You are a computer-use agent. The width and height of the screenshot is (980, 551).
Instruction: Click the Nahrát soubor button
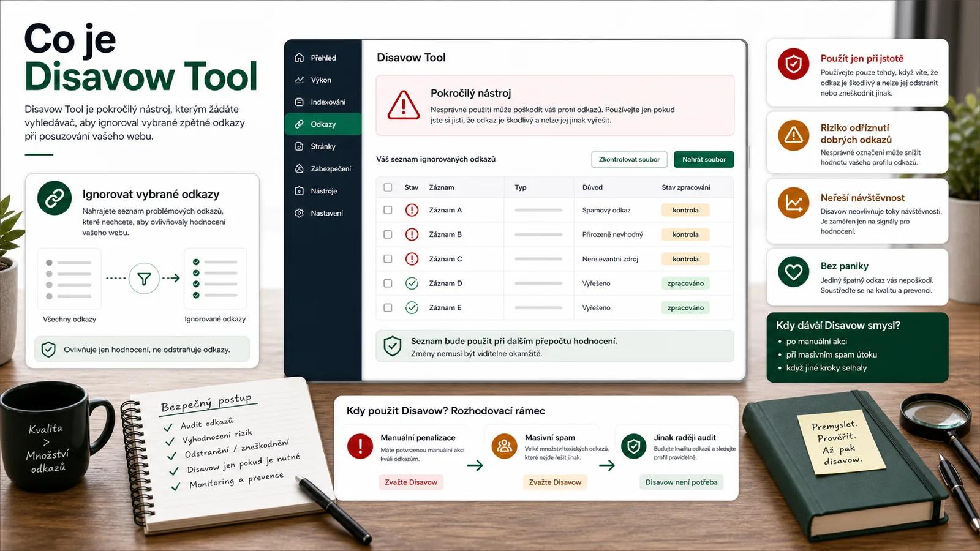704,159
